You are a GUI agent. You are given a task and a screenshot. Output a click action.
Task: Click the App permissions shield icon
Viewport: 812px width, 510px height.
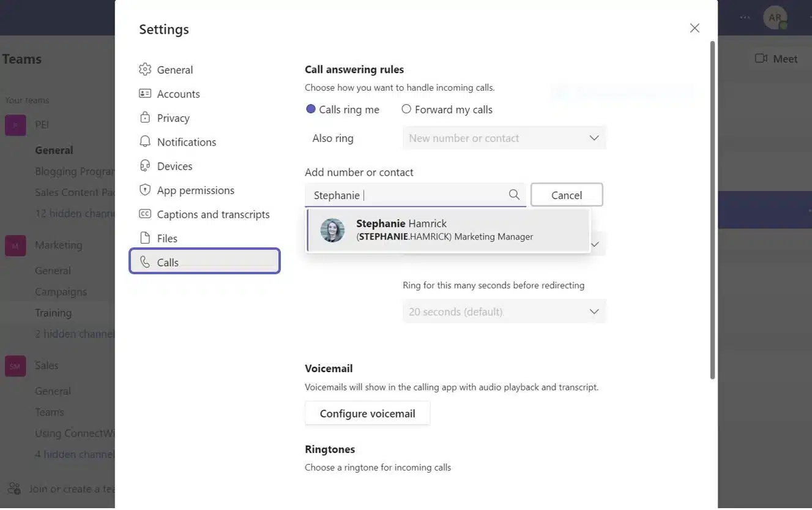point(145,190)
